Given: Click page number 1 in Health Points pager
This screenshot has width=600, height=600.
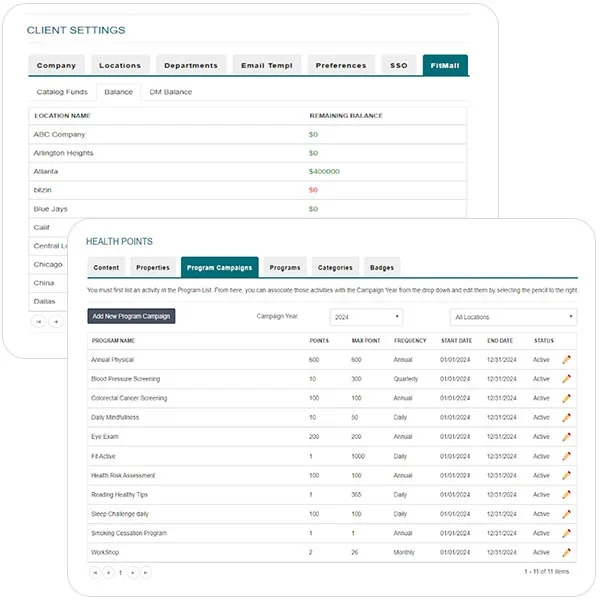Looking at the screenshot, I should click(121, 573).
